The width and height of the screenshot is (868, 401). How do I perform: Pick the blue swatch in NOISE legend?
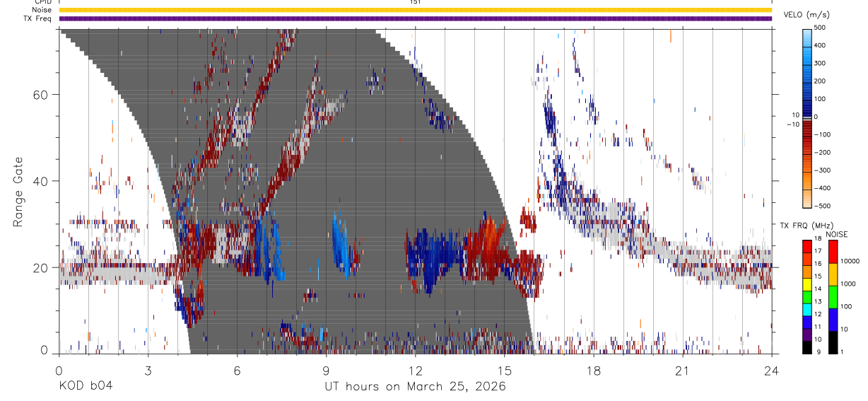(x=832, y=319)
